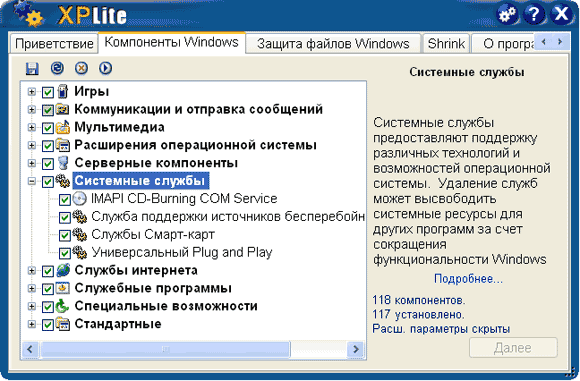The height and width of the screenshot is (381, 580).
Task: Expand the Специальные возможности node
Action: pos(32,306)
